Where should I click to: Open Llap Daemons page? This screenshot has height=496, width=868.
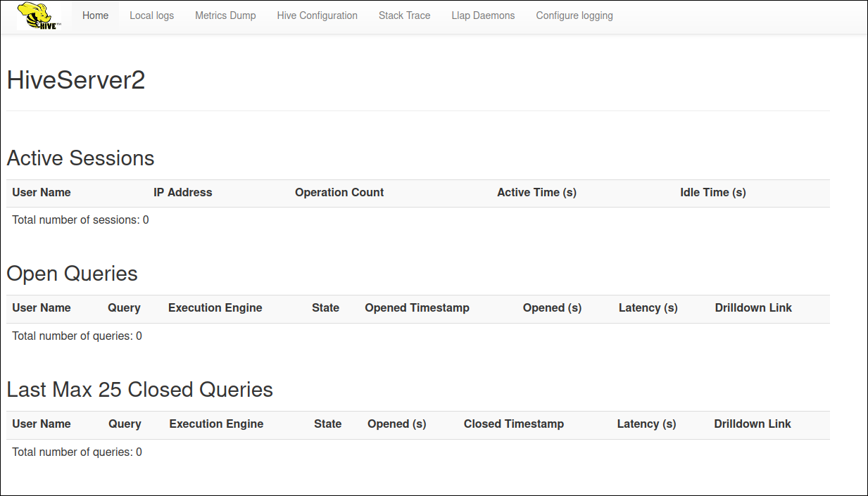[x=483, y=15]
